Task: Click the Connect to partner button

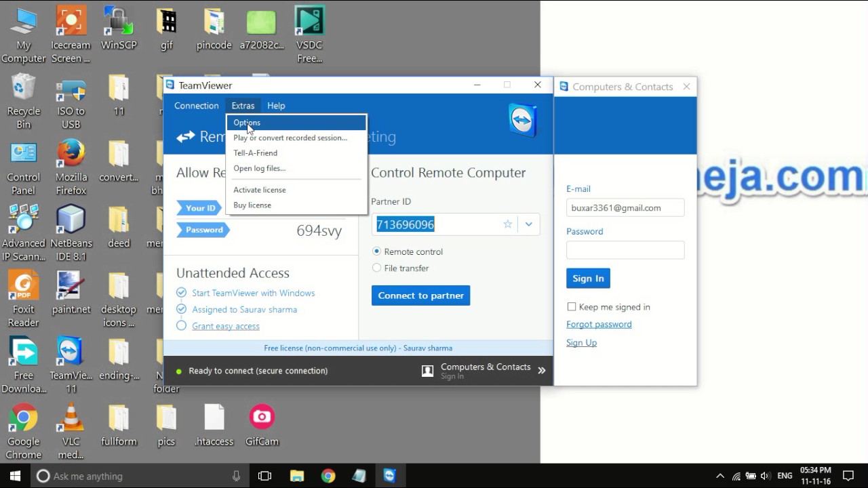Action: click(420, 296)
